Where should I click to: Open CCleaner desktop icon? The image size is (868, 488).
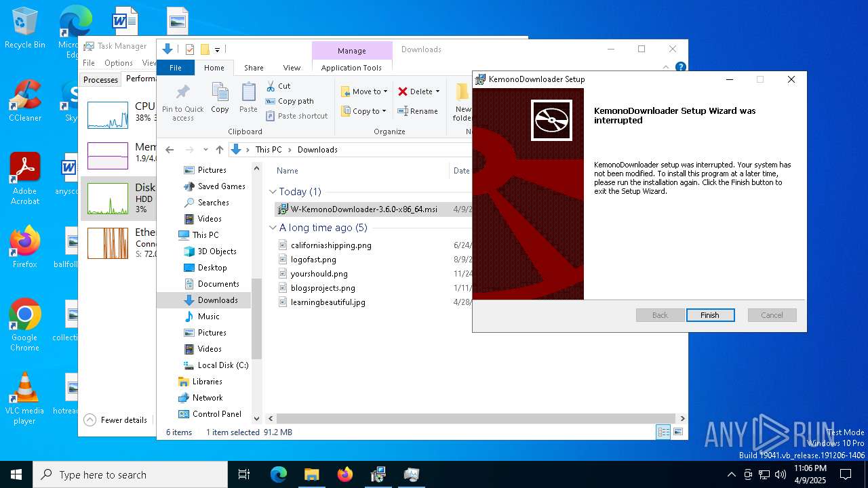pos(25,101)
